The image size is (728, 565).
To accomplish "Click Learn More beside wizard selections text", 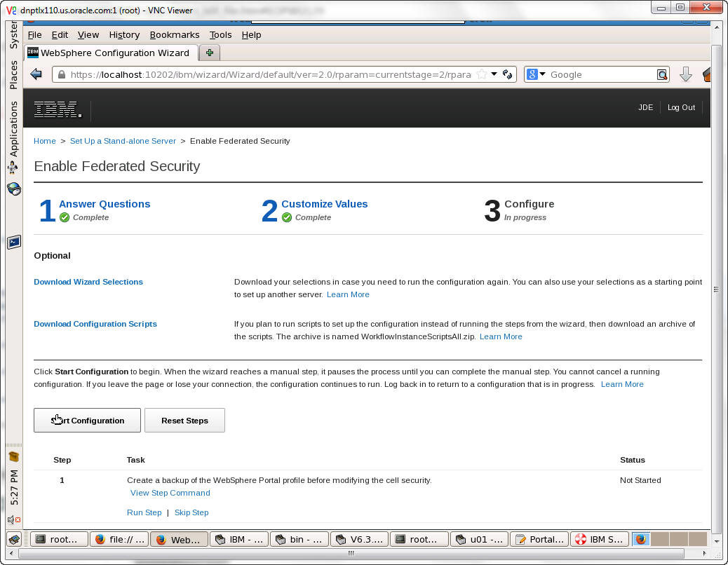I will click(x=348, y=294).
